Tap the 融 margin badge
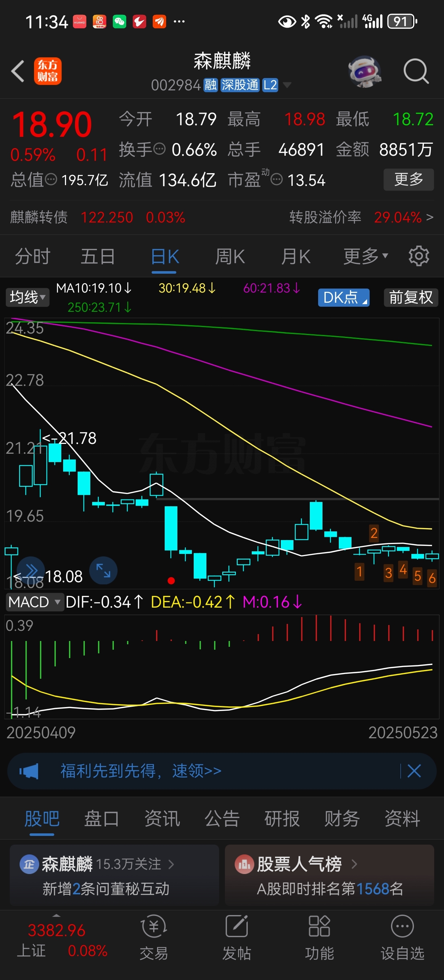The height and width of the screenshot is (980, 444). (211, 85)
